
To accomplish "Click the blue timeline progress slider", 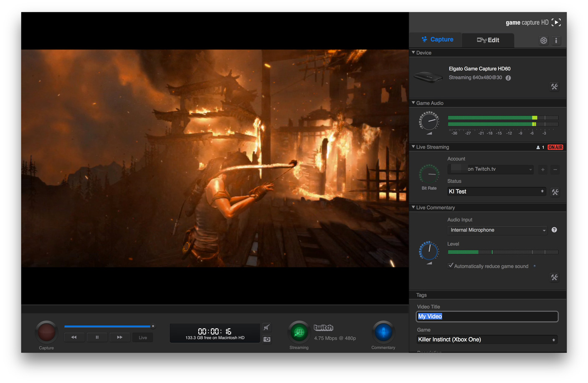I will pyautogui.click(x=108, y=326).
